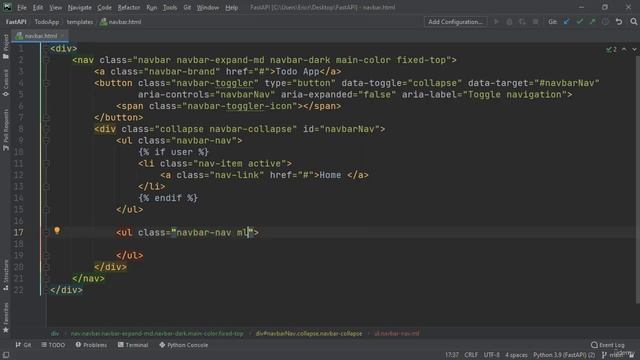Click nav.navbar element in the breadcrumb bar

157,333
